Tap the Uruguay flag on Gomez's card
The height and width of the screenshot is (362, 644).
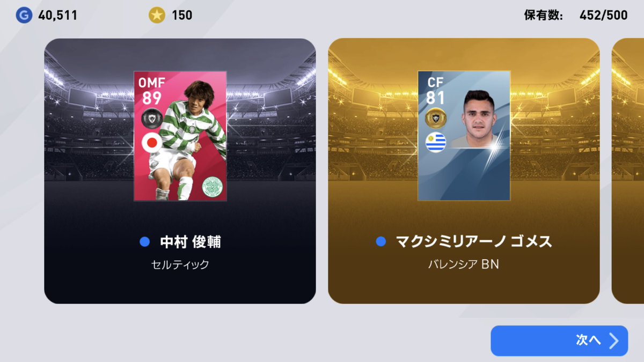pos(436,142)
